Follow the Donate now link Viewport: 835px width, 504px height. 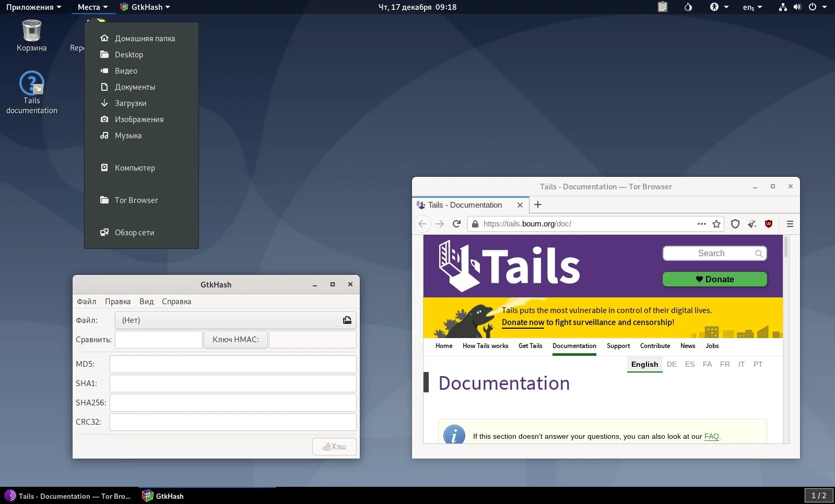(523, 322)
